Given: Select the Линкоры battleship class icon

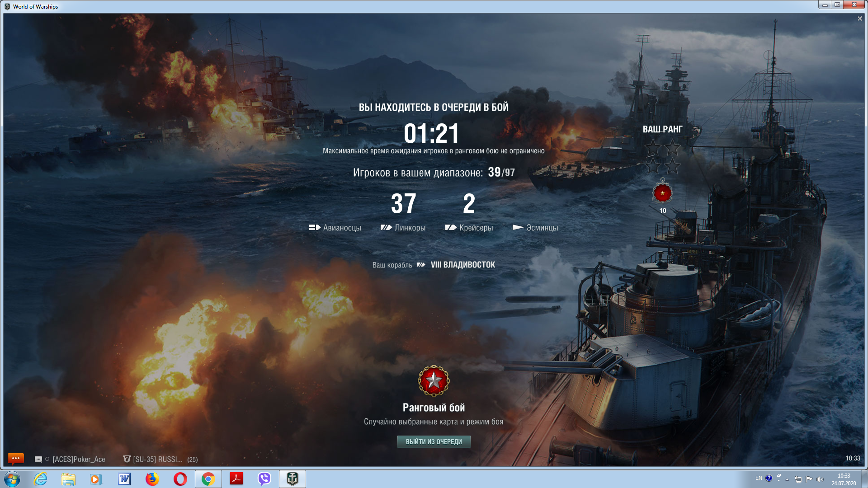Looking at the screenshot, I should pyautogui.click(x=386, y=227).
